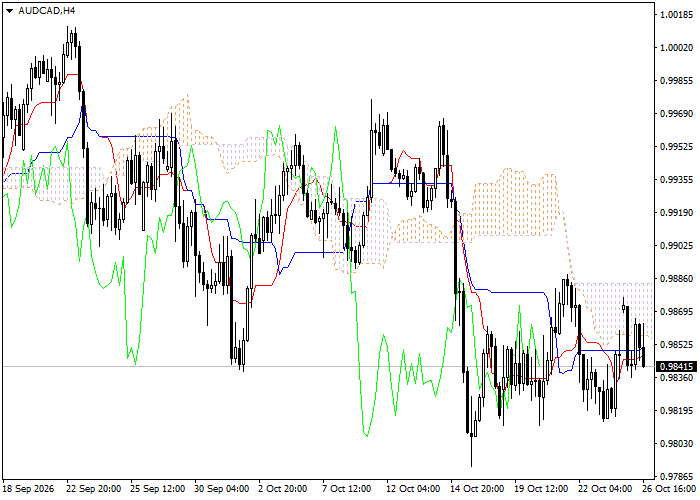
Task: Select the 26 Oct 16:00 time label
Action: point(671,489)
